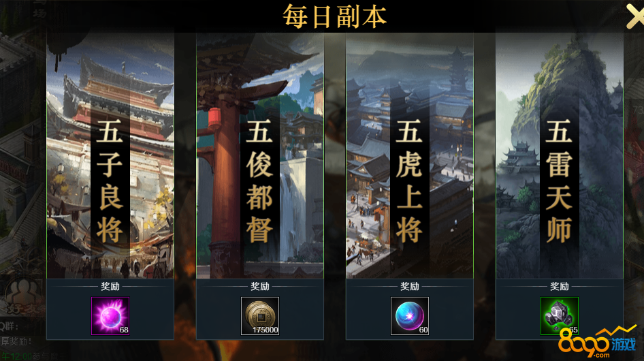Click the 8090游戏 watermark logo
644x361 pixels.
598,342
